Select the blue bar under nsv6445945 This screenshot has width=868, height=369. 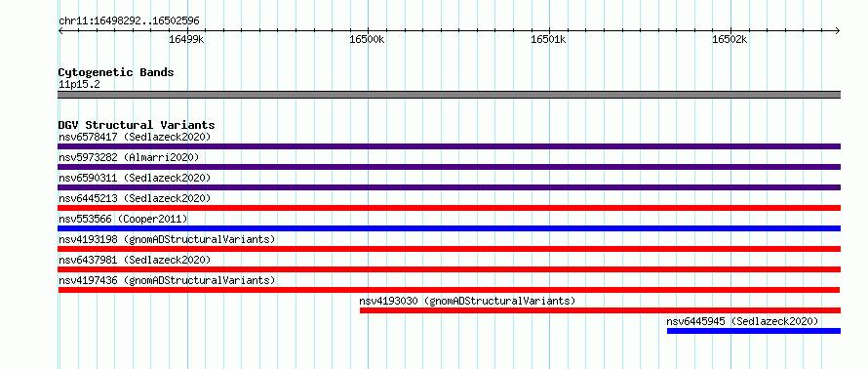[754, 331]
